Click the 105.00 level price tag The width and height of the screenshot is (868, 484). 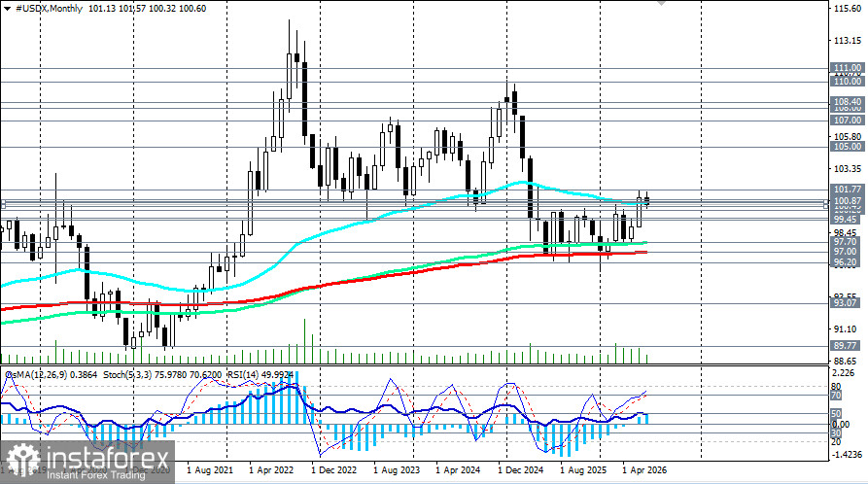coord(848,146)
